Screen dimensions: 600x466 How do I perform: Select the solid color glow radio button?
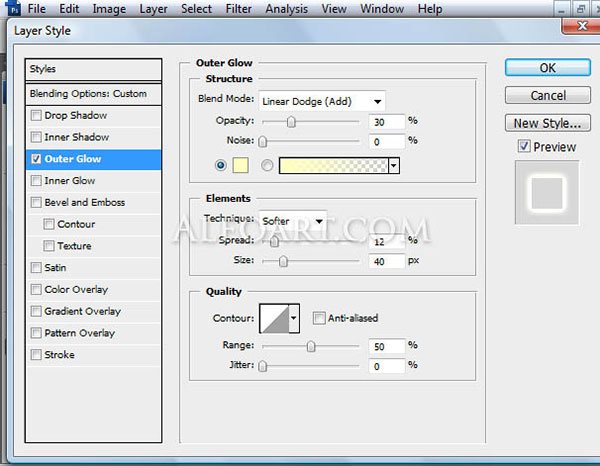tap(221, 165)
